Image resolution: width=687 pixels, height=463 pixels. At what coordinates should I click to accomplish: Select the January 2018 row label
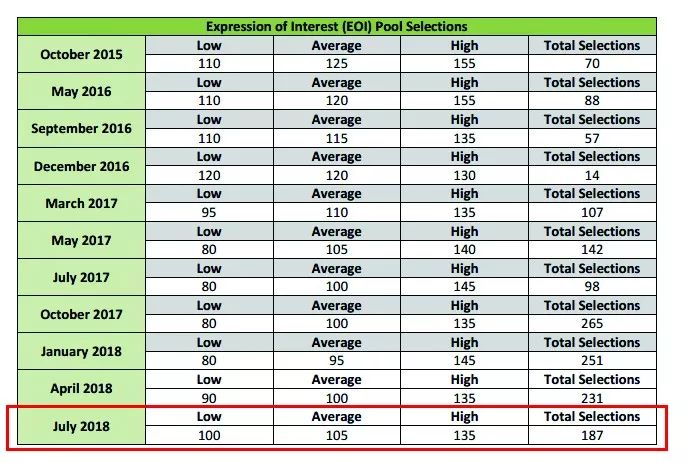[82, 351]
